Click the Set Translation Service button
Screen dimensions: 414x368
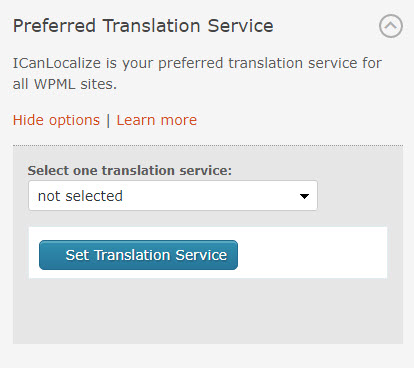(x=138, y=255)
